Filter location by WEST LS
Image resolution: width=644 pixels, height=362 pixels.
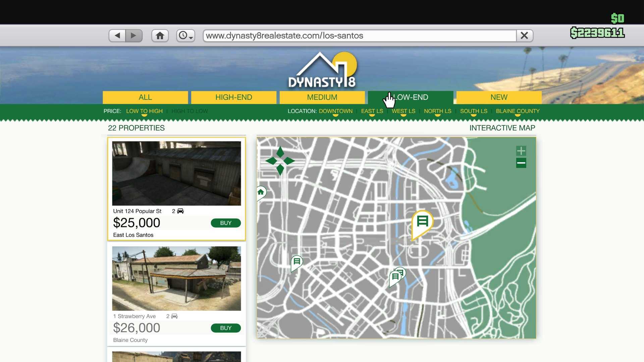click(404, 111)
